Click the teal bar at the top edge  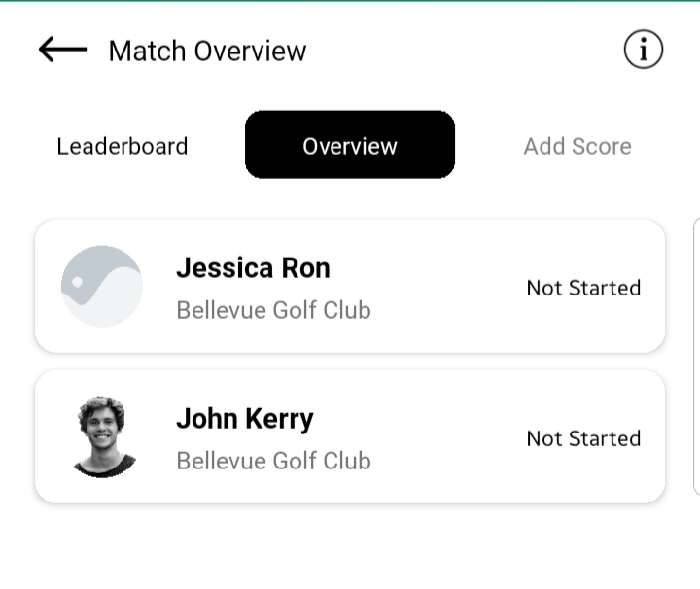pyautogui.click(x=350, y=1)
